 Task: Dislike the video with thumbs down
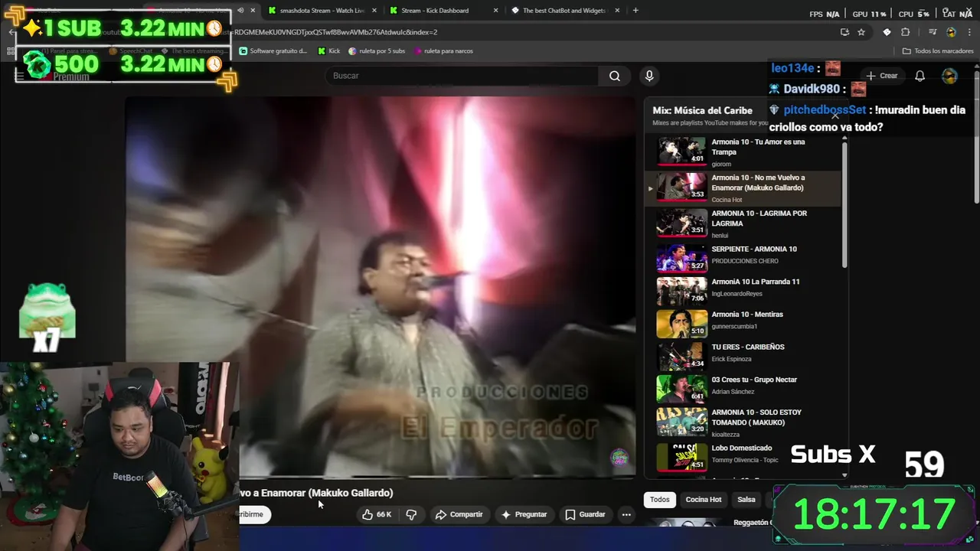coord(411,514)
